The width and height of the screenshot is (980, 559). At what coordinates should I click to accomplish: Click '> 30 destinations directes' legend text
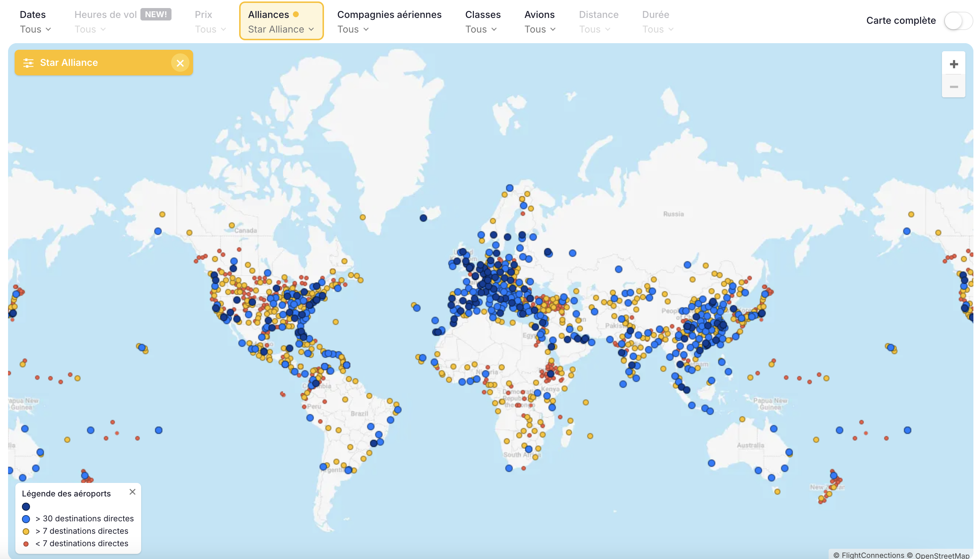[84, 518]
